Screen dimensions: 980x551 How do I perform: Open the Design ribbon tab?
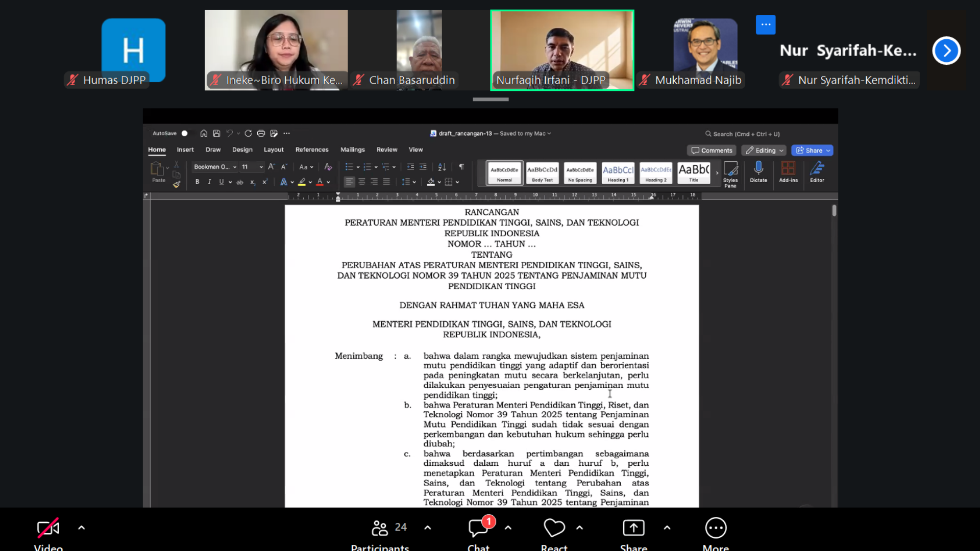click(x=242, y=150)
